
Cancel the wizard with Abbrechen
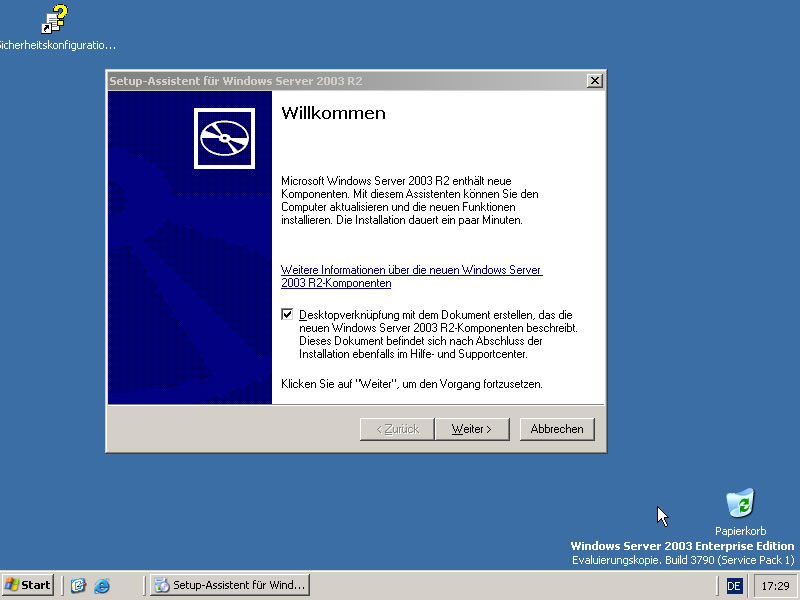click(x=557, y=429)
